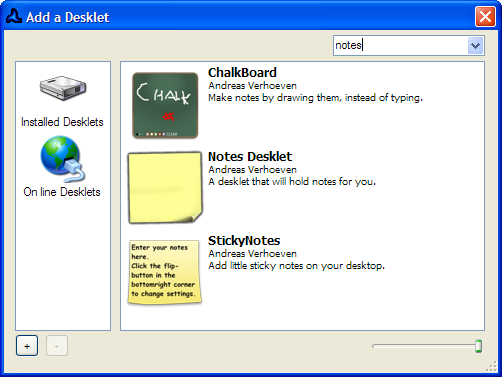Screen dimensions: 502x377
Task: Click the author name under ChalkBoard
Action: [x=252, y=86]
